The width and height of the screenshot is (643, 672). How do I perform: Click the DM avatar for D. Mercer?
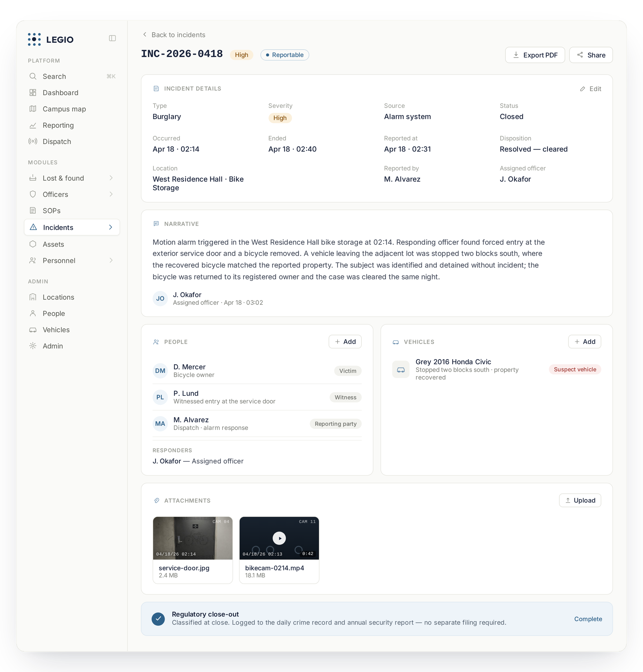160,371
